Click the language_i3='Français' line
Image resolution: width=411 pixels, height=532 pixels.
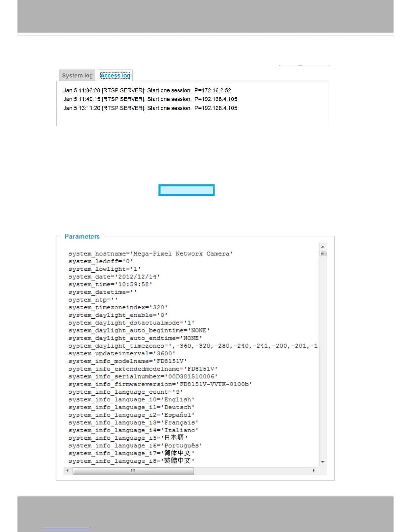tap(133, 423)
